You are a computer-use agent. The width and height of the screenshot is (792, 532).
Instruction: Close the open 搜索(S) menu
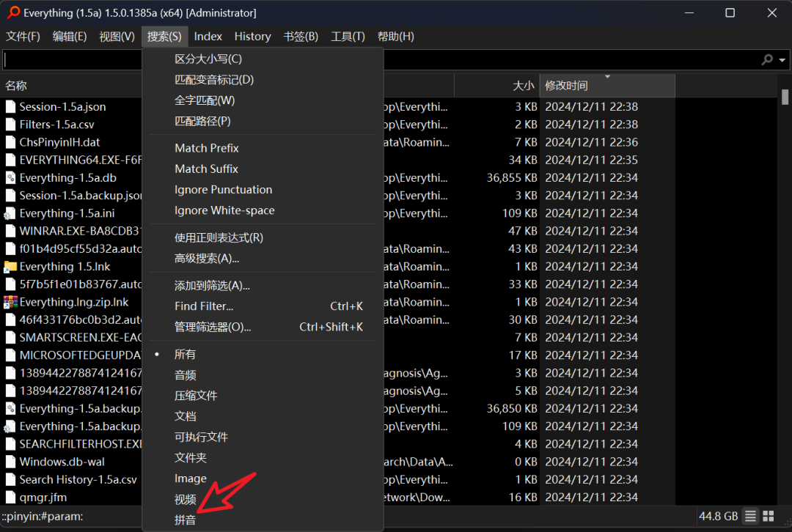164,37
